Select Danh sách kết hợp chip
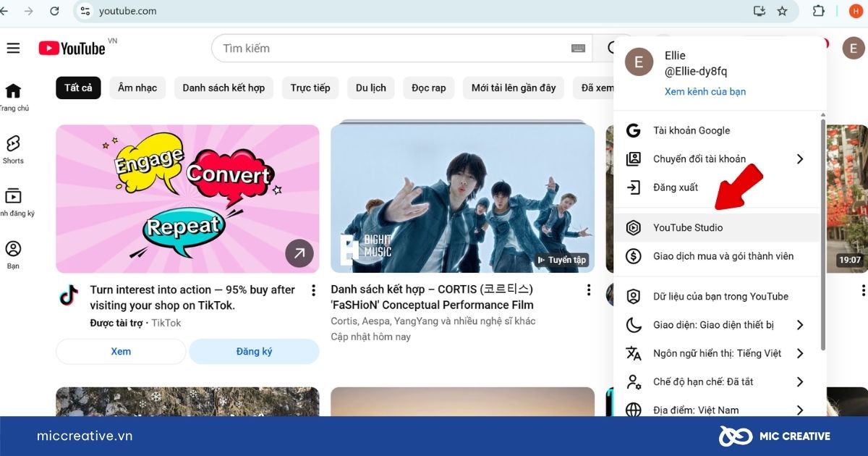The height and width of the screenshot is (456, 868). point(224,88)
